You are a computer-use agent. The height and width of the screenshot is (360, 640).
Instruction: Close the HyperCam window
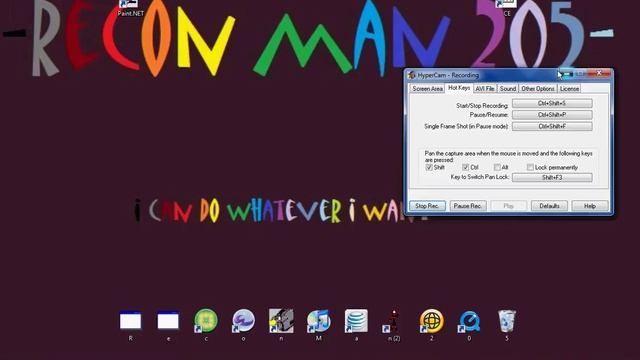pyautogui.click(x=599, y=73)
